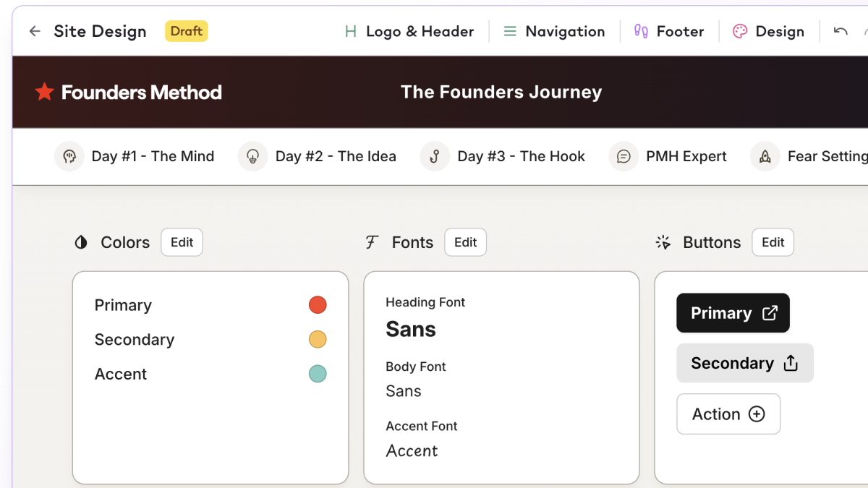Open the Navigation tab
This screenshot has height=488, width=868.
point(554,31)
